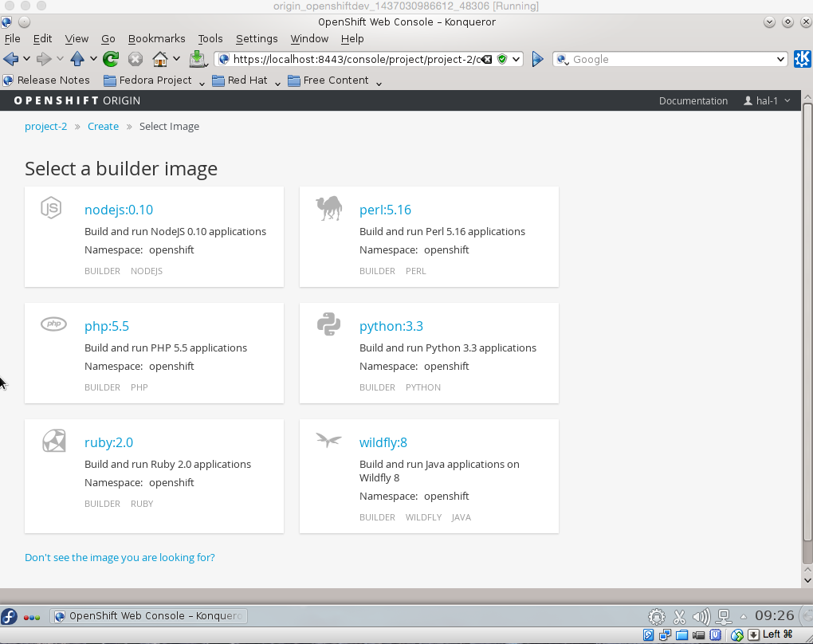Click the blue Up arrow icon
This screenshot has height=644, width=813.
coord(77,59)
